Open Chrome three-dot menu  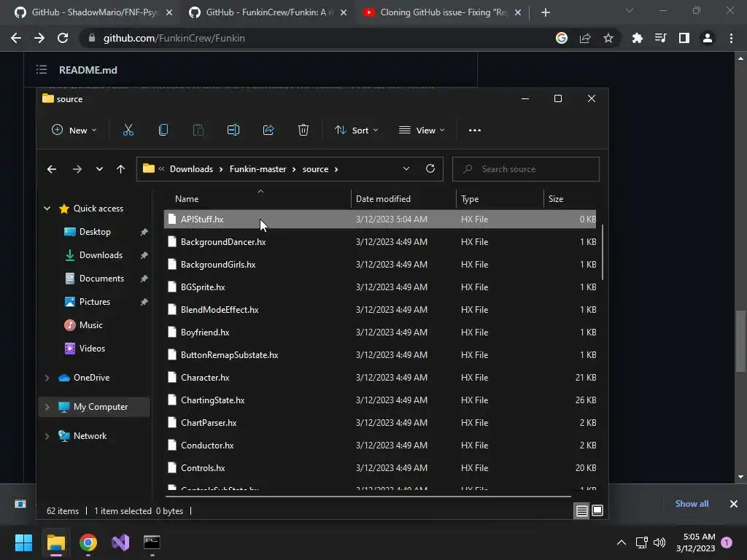pos(731,38)
